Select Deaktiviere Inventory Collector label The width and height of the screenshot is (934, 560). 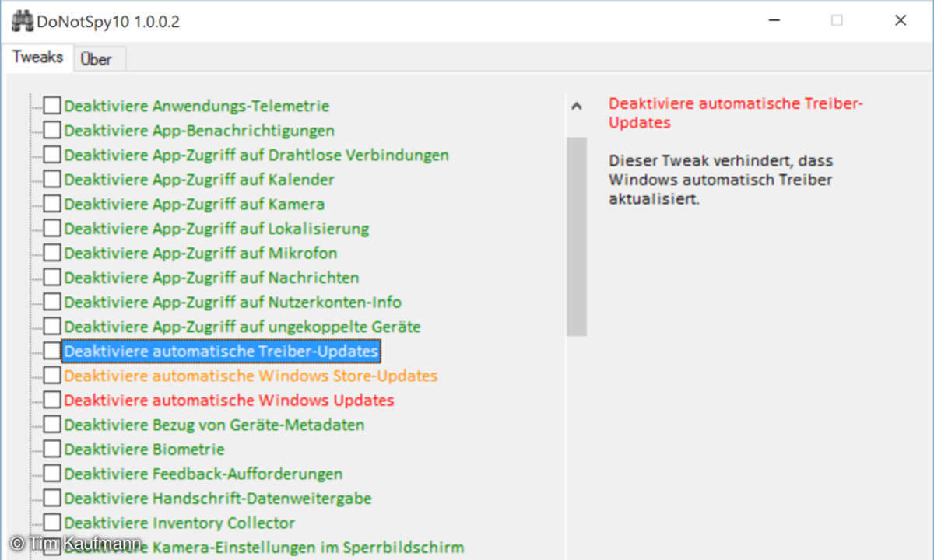pyautogui.click(x=180, y=523)
